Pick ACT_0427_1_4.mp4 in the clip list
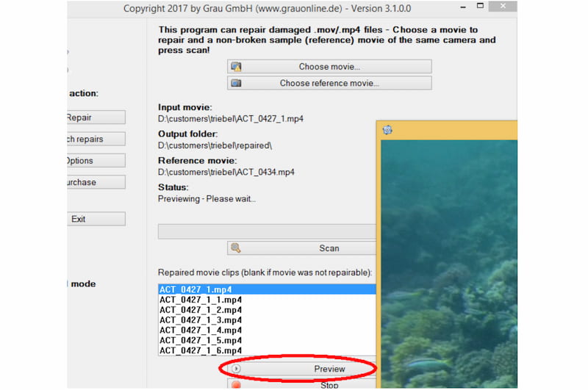 point(201,331)
